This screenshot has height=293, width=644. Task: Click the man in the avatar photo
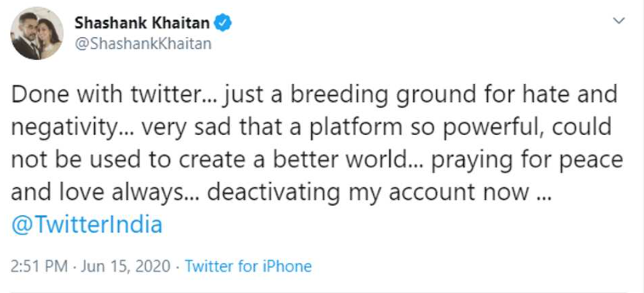tap(28, 40)
